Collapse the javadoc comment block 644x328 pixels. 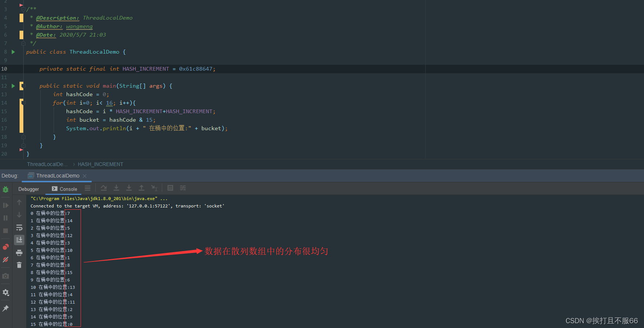[x=23, y=9]
